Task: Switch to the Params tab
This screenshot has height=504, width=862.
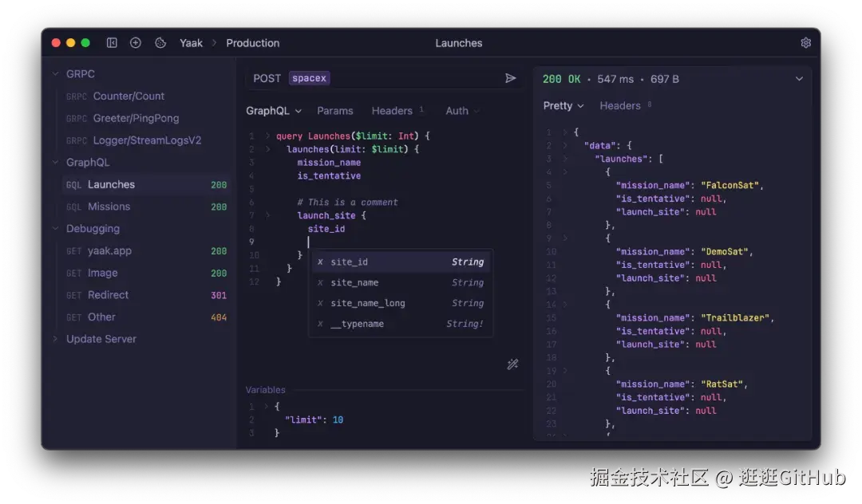Action: pos(335,110)
